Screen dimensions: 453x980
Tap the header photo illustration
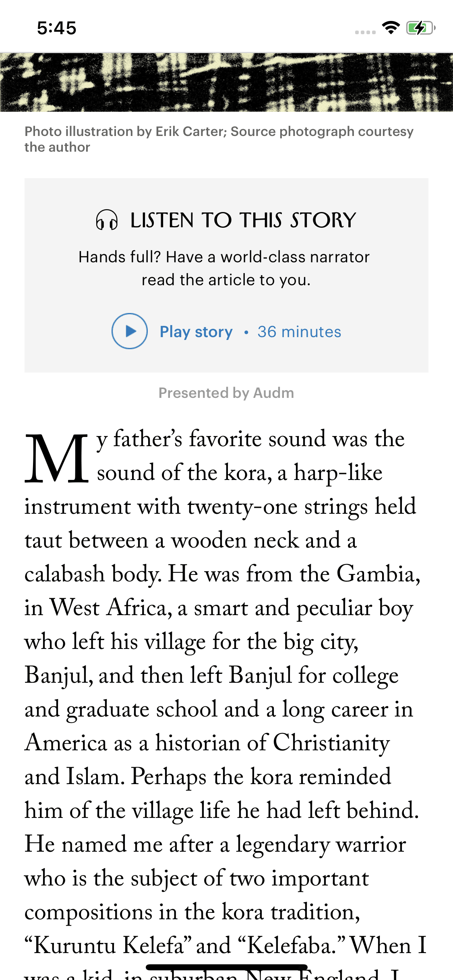coord(226,82)
